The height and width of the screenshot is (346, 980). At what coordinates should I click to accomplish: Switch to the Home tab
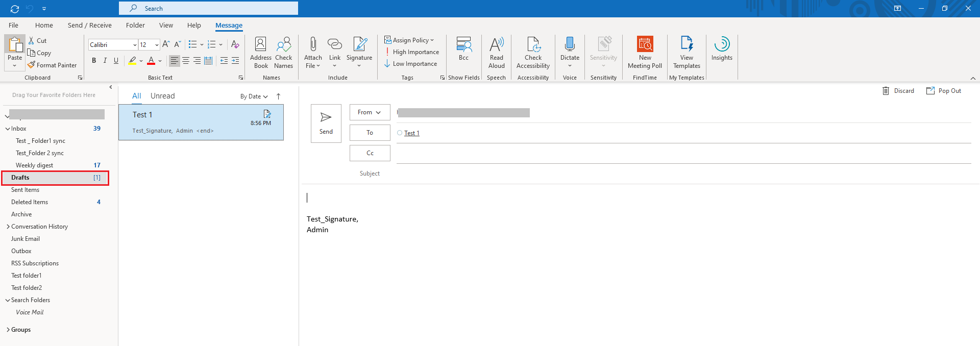[44, 25]
